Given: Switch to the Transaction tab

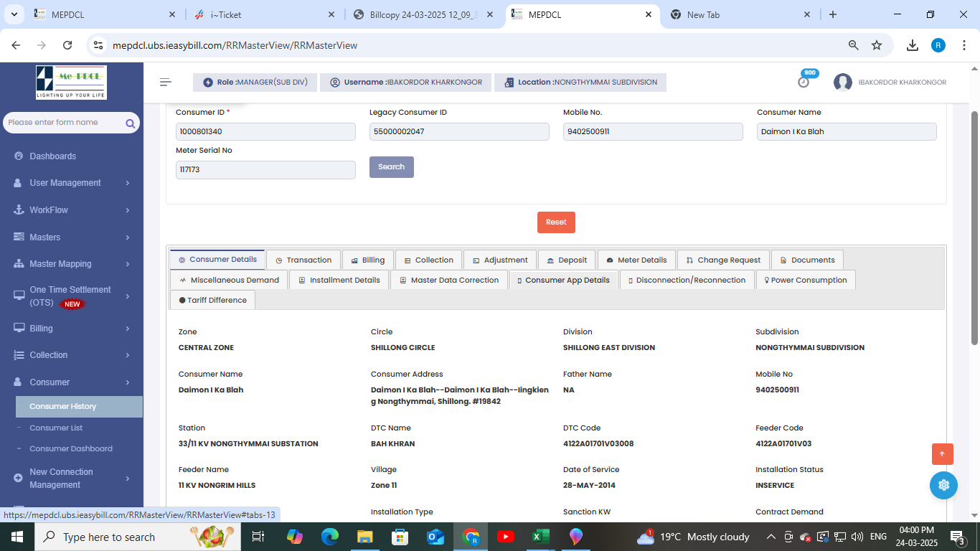Looking at the screenshot, I should 303,260.
